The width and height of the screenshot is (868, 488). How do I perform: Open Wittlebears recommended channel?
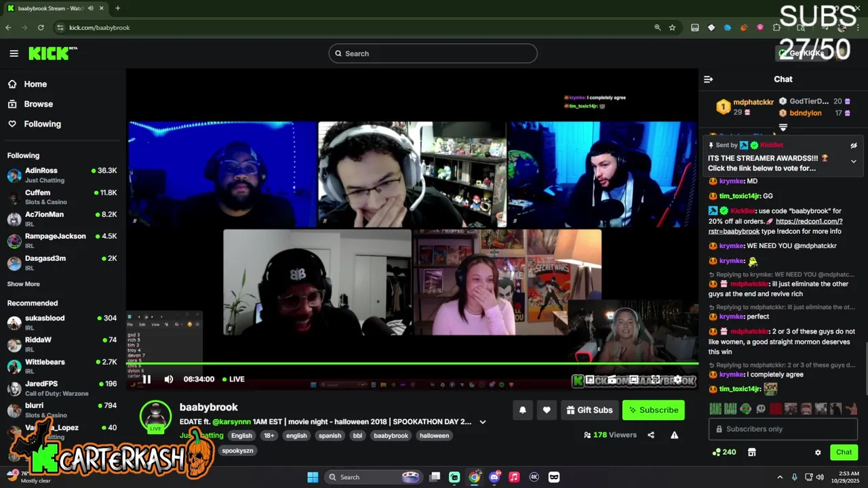[x=62, y=366]
